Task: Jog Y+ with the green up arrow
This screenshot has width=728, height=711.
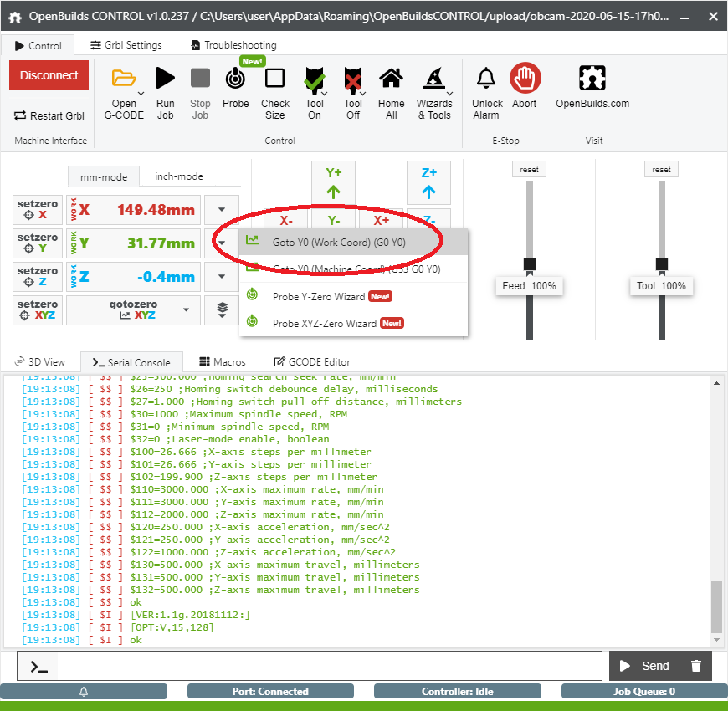Action: pos(333,182)
